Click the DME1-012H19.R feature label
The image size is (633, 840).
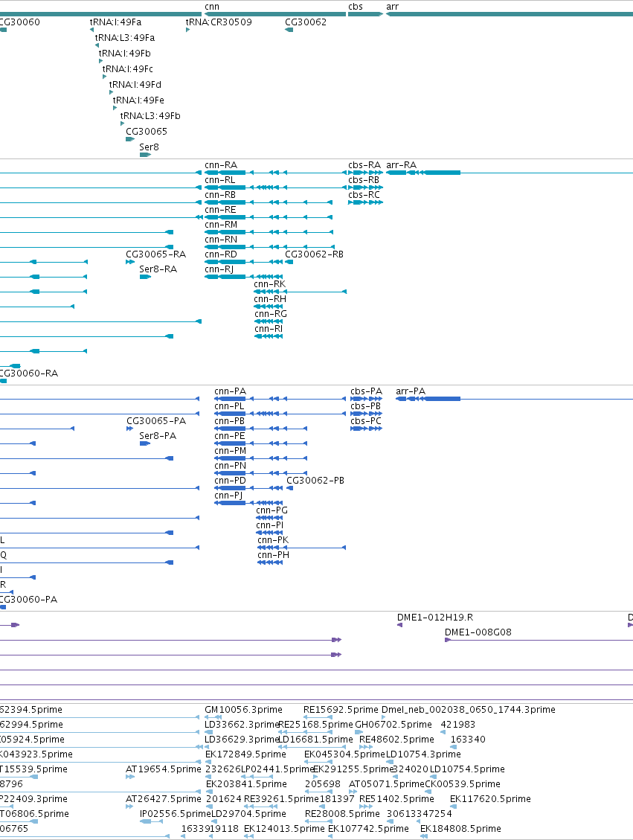[x=435, y=617]
